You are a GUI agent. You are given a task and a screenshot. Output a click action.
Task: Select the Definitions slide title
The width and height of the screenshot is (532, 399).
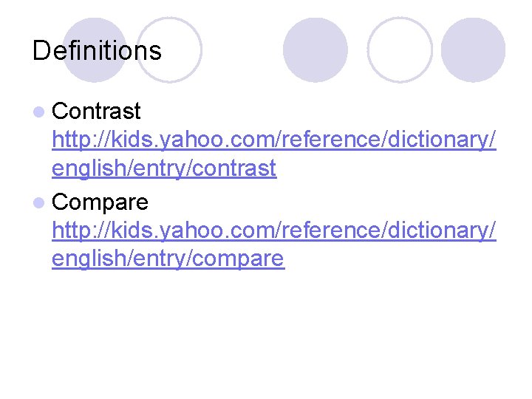[x=97, y=51]
